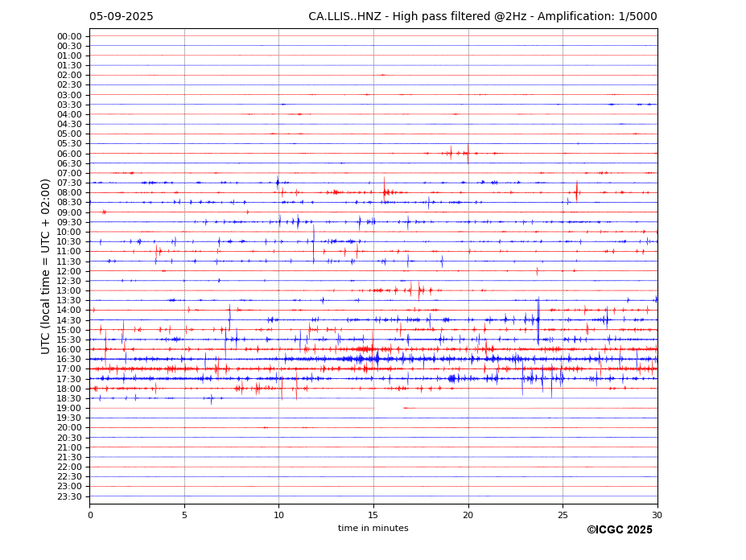Click the x-axis tick label 5

[184, 515]
